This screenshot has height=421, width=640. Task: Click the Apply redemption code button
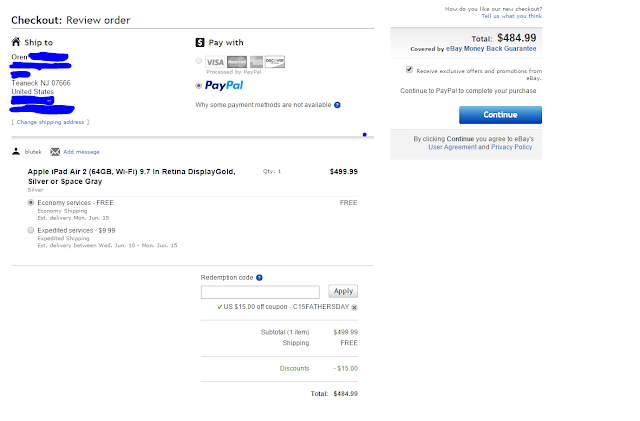tap(343, 291)
